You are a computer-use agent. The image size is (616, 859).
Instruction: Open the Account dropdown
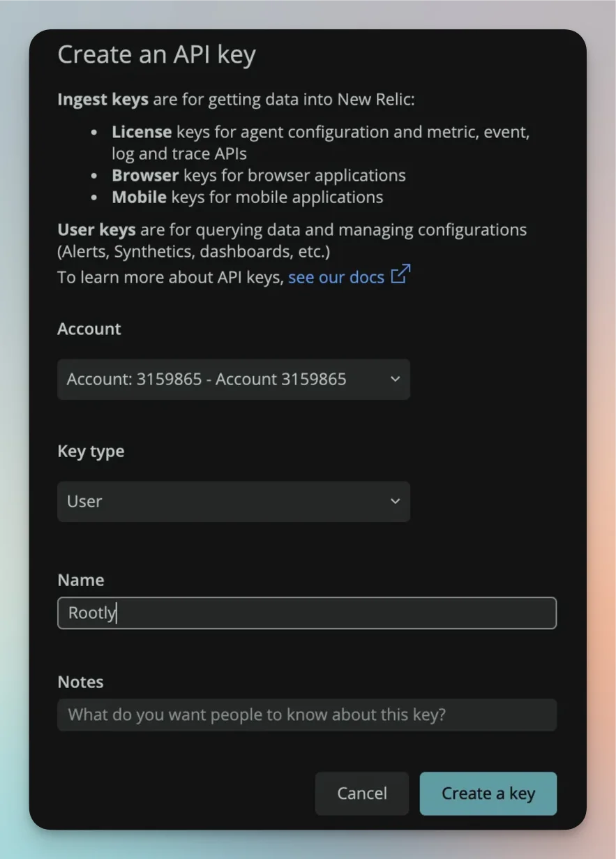[234, 380]
